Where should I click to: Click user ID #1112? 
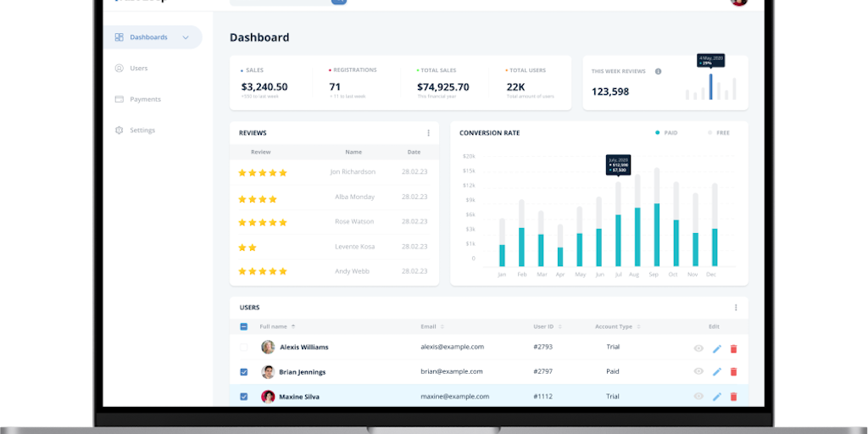click(x=542, y=397)
